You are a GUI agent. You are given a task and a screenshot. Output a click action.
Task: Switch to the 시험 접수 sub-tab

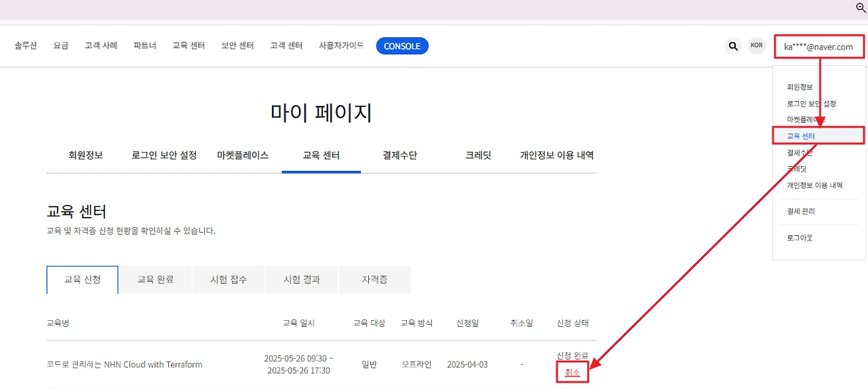(229, 279)
